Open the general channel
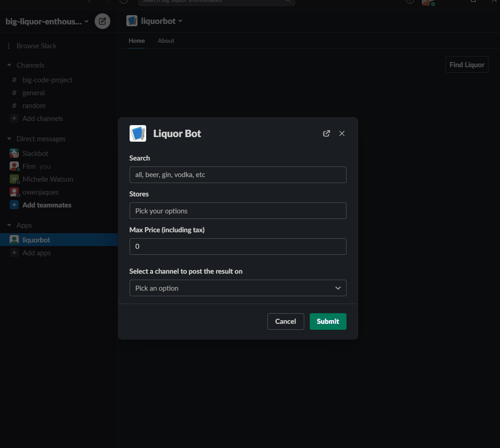The image size is (500, 448). coord(34,93)
